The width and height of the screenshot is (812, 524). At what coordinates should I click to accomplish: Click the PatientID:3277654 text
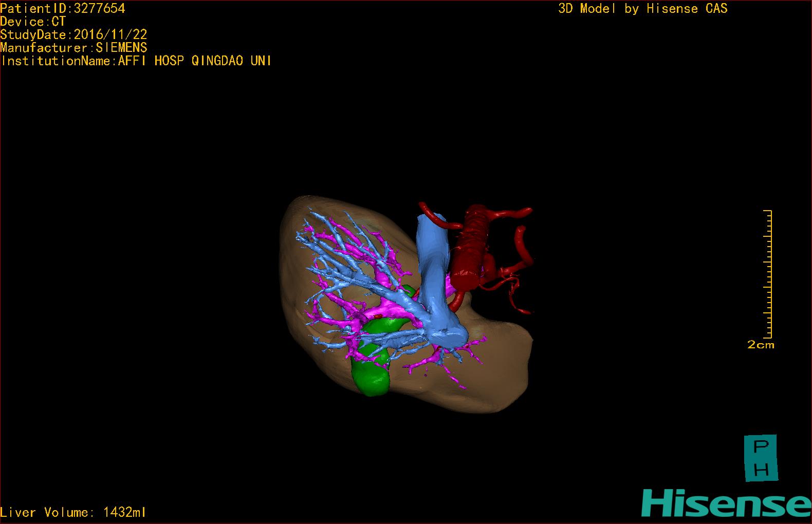pyautogui.click(x=63, y=8)
